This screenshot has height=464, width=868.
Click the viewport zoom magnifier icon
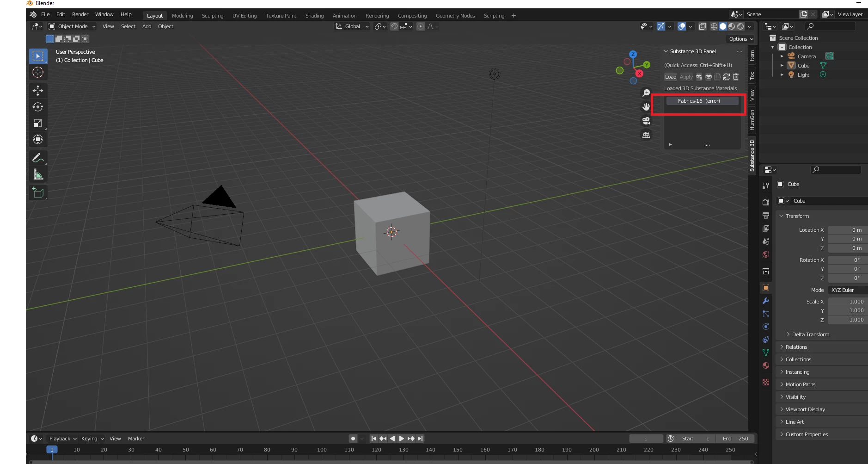(x=646, y=93)
